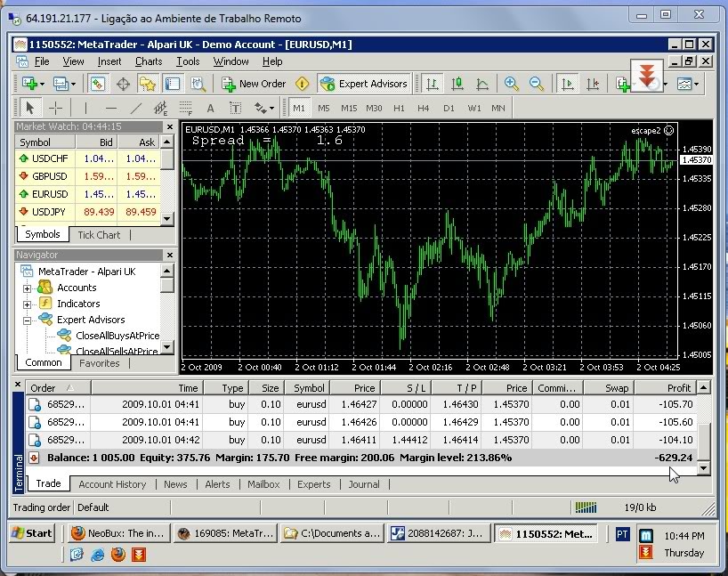Screen dimensions: 728x576
Task: Select the Draw Horizontal Line tool
Action: (x=111, y=109)
